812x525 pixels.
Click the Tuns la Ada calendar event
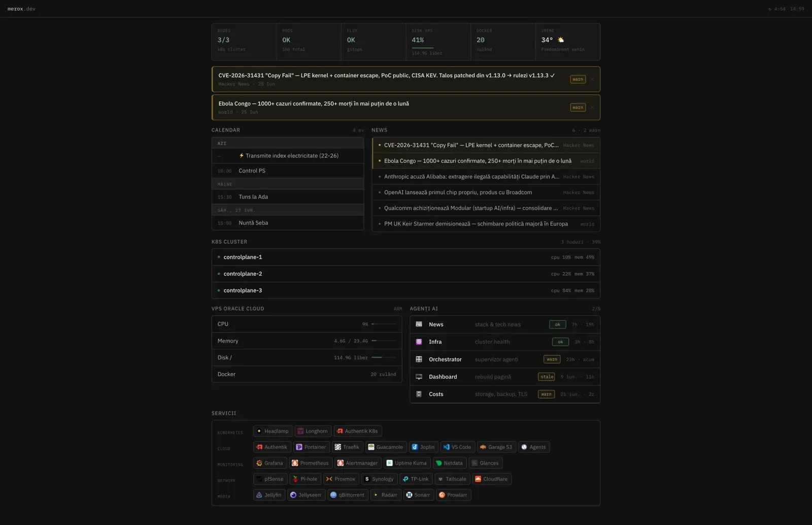pos(288,197)
